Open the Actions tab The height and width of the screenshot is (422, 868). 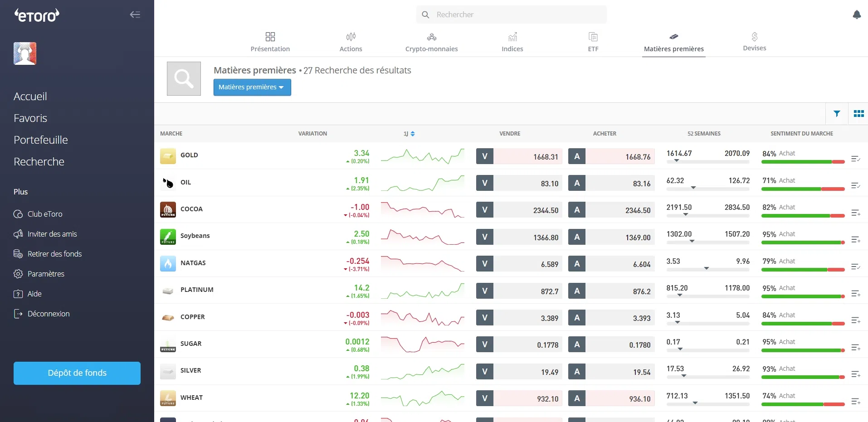coord(351,42)
